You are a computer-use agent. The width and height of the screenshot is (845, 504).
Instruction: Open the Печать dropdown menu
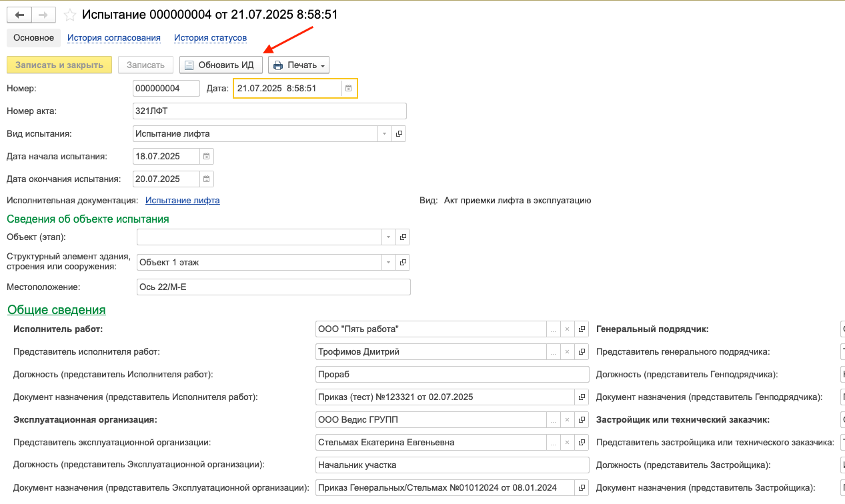298,65
